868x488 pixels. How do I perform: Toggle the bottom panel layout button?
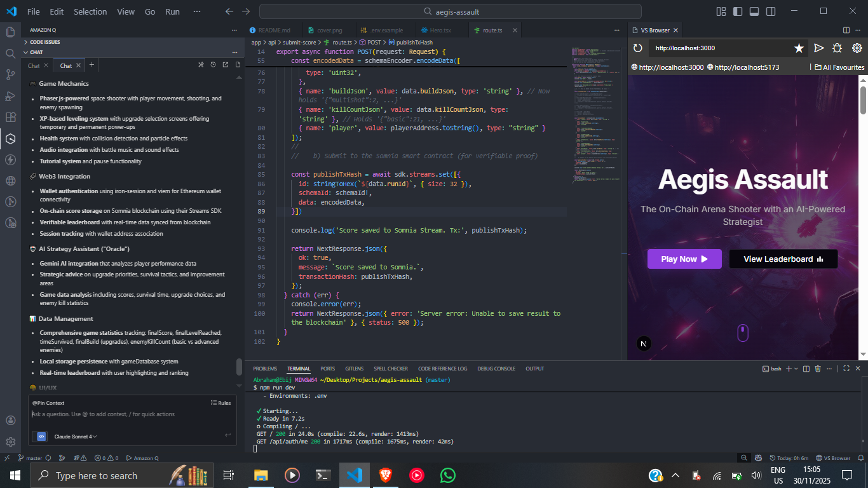coord(754,11)
